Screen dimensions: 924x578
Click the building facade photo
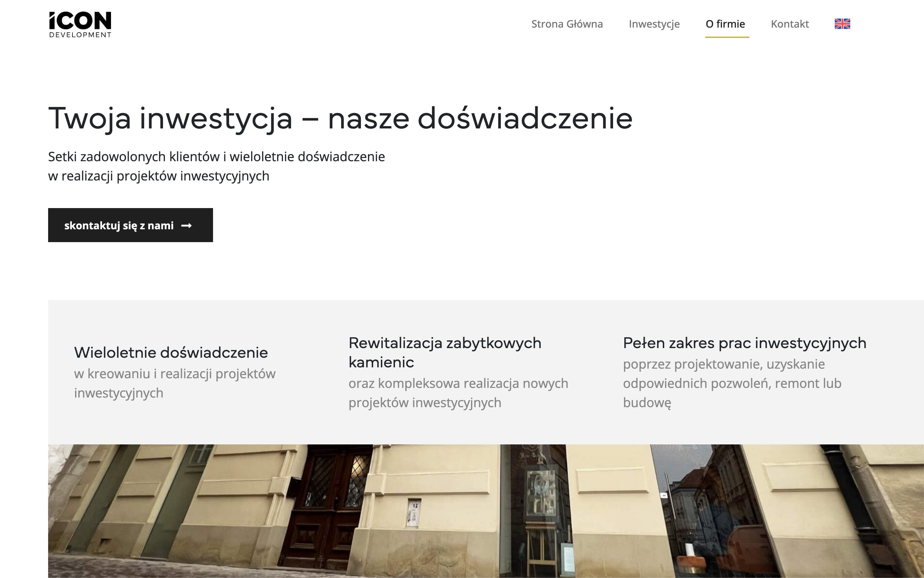click(486, 511)
